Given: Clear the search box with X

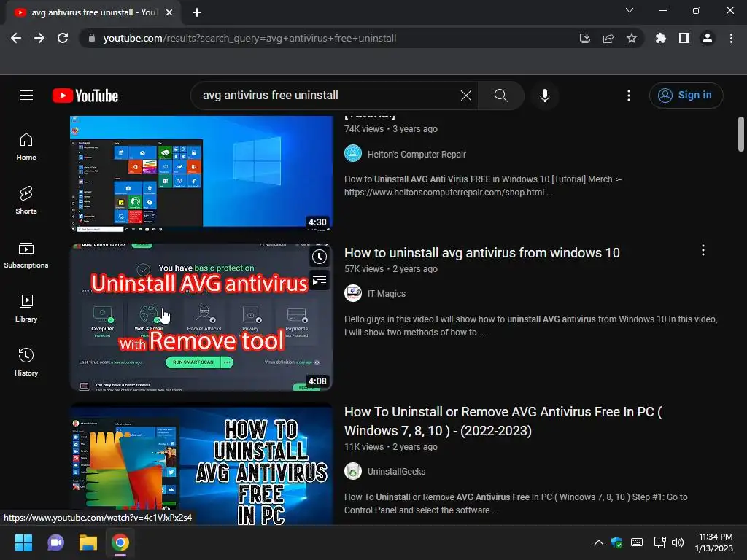Looking at the screenshot, I should point(466,96).
